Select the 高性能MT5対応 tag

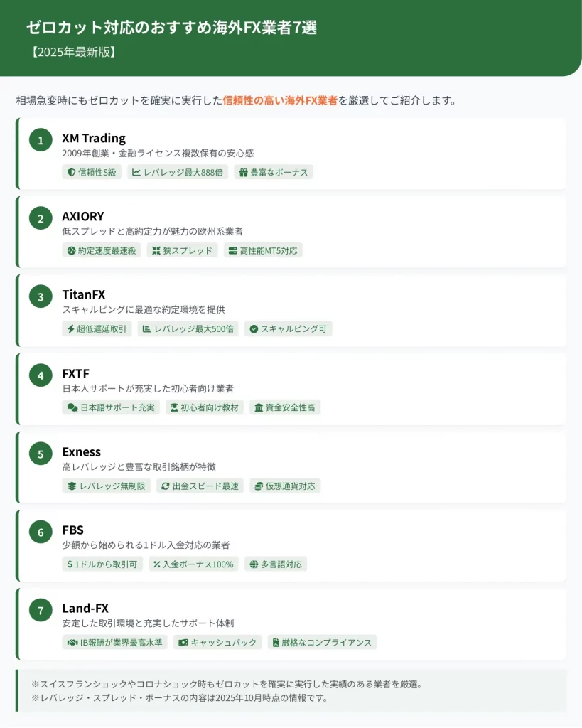(263, 250)
